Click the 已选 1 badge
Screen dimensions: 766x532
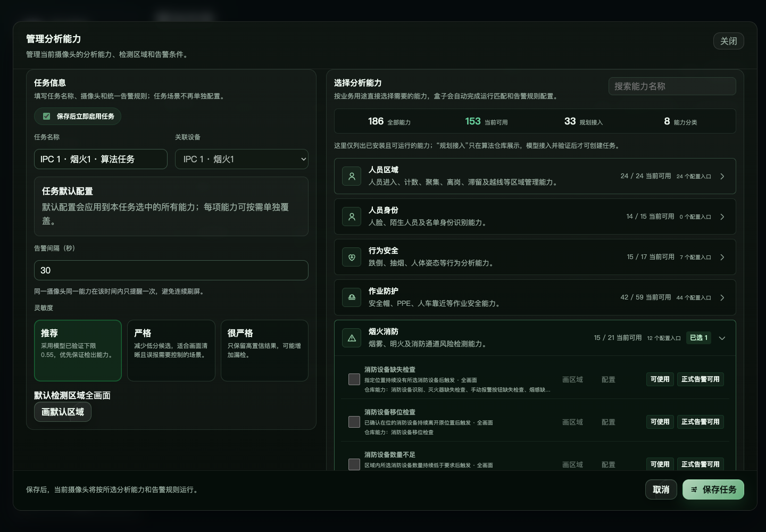(699, 338)
